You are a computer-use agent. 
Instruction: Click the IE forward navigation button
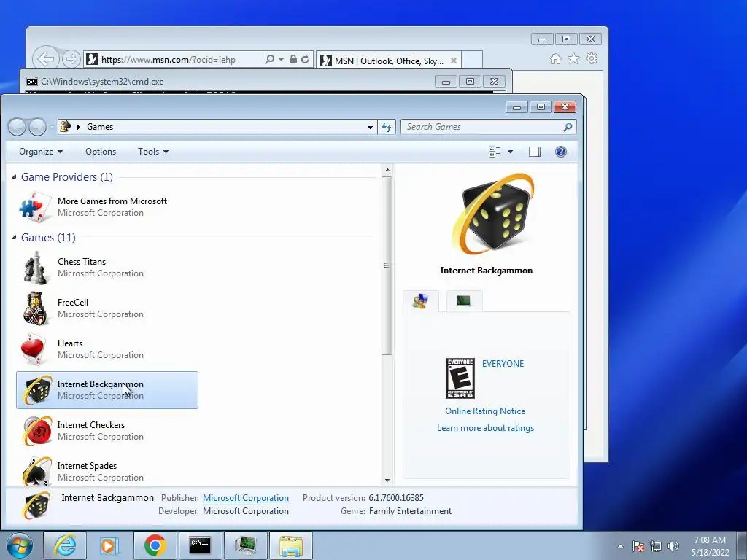(x=71, y=59)
